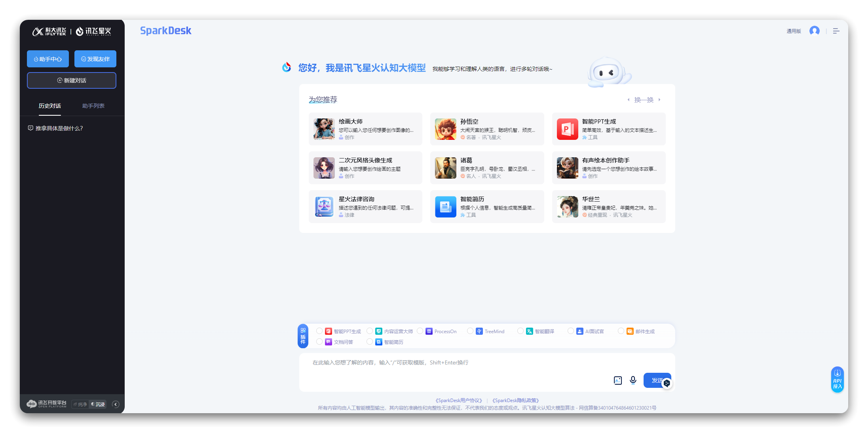Open the 有声绘本创作助手 avatar

click(x=567, y=168)
